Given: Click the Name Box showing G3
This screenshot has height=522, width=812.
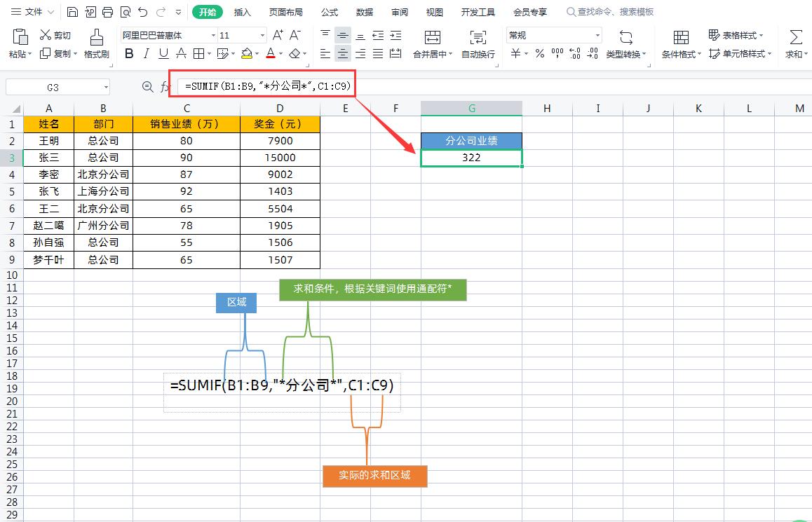Looking at the screenshot, I should coord(53,87).
